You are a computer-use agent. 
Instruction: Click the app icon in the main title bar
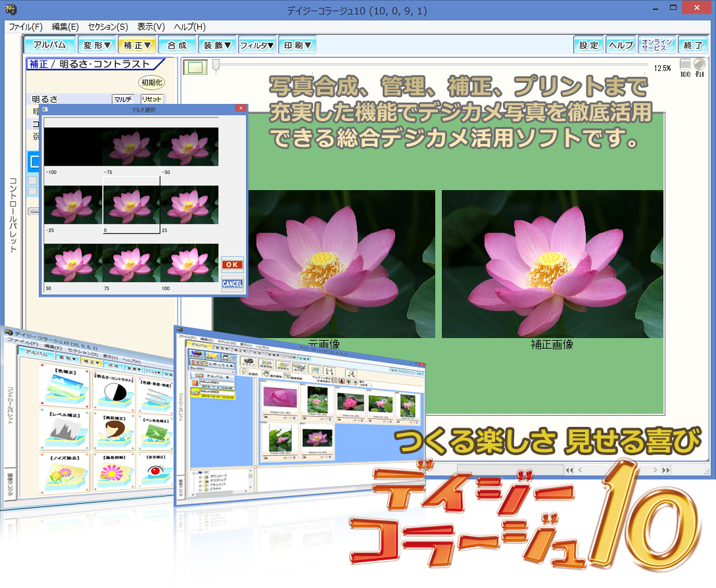tap(11, 9)
